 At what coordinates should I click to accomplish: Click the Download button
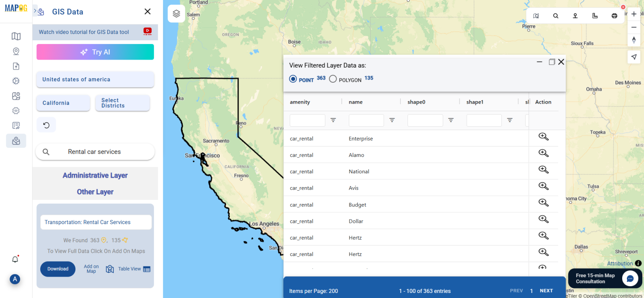pyautogui.click(x=58, y=269)
